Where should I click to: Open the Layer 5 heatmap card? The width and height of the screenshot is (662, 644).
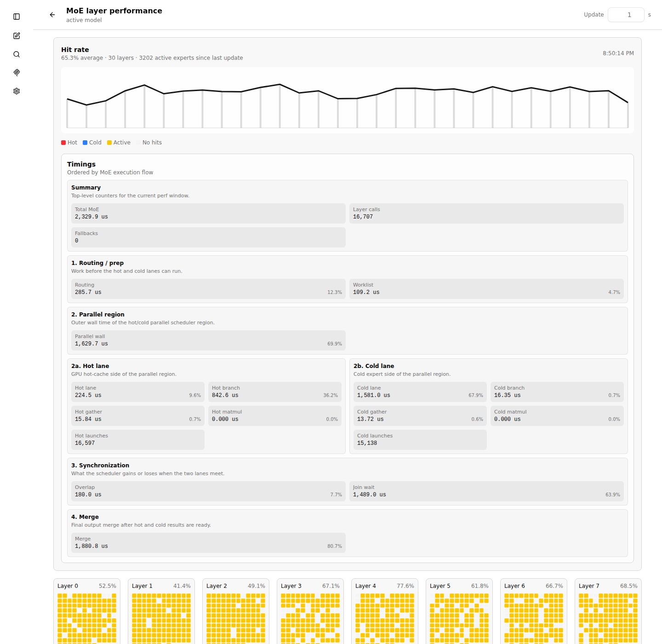tap(459, 611)
